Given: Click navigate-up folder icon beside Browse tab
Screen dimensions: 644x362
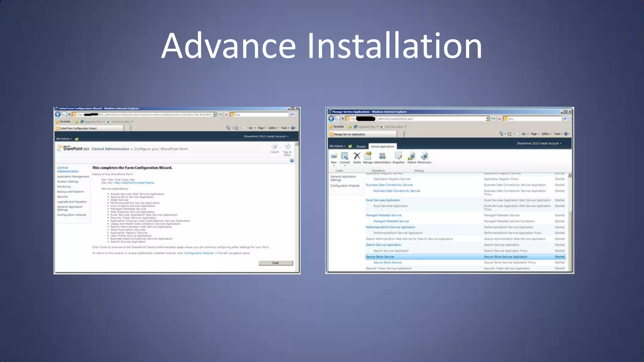Looking at the screenshot, I should 350,146.
